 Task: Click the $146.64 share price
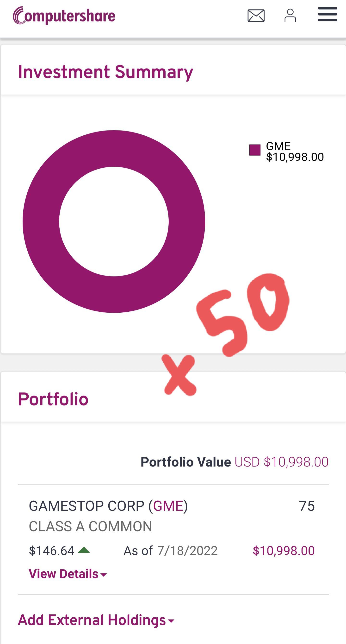(x=52, y=550)
